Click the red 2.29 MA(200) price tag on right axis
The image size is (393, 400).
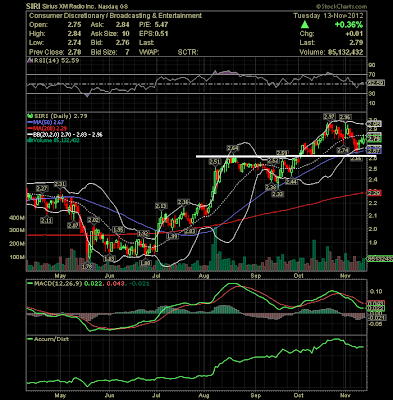click(x=375, y=193)
